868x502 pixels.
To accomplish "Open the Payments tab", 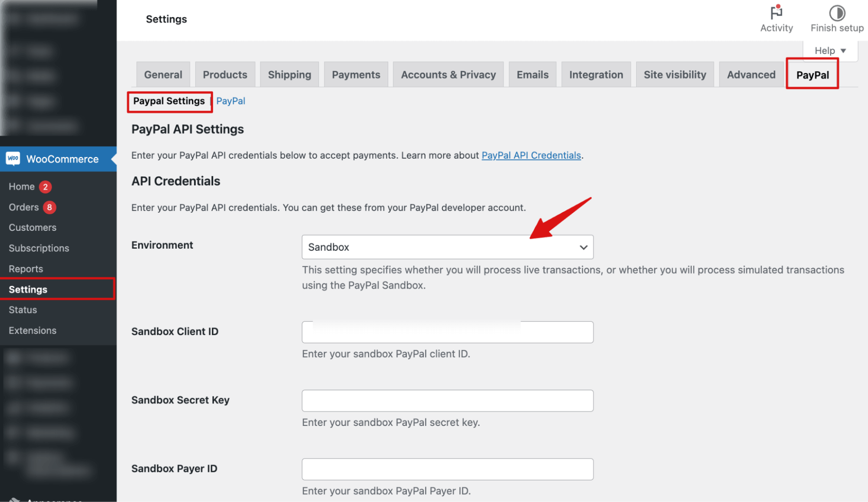I will (x=356, y=75).
